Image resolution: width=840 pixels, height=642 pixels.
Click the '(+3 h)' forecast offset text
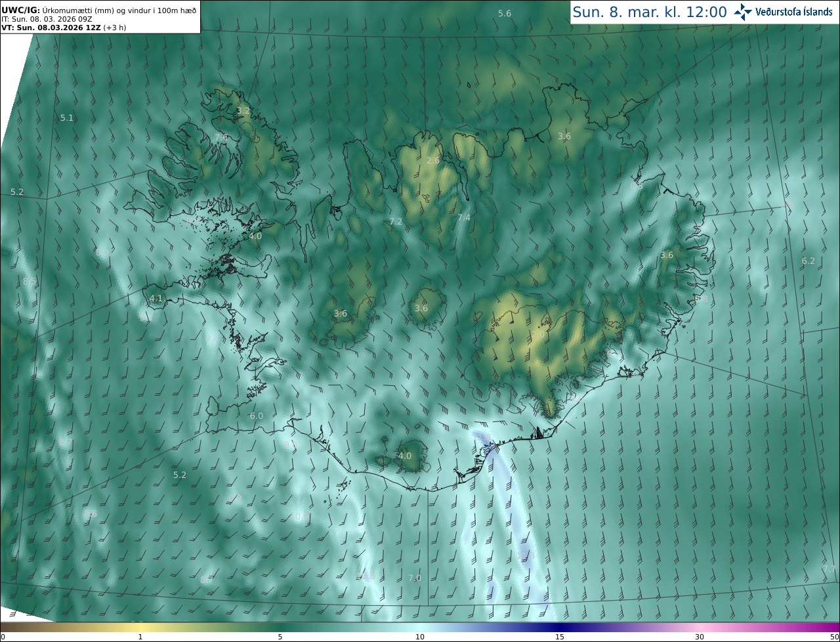(x=114, y=28)
